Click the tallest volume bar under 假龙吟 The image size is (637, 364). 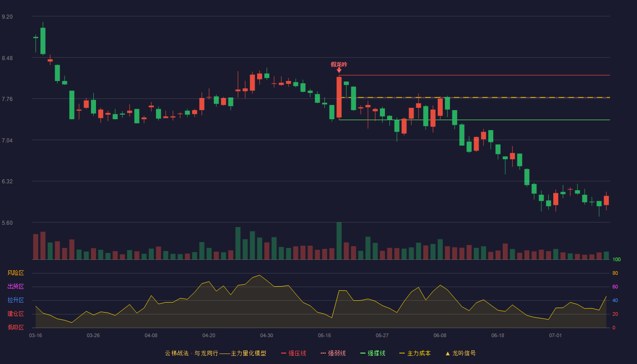click(339, 241)
